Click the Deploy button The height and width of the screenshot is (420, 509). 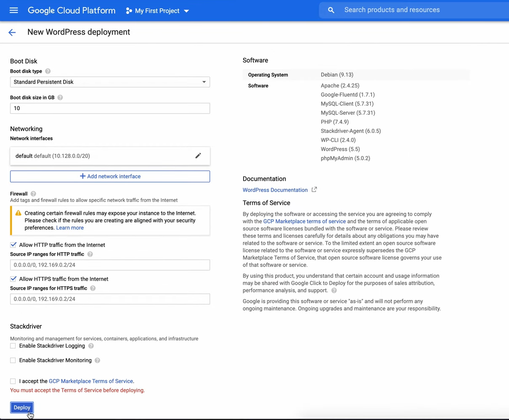point(22,407)
